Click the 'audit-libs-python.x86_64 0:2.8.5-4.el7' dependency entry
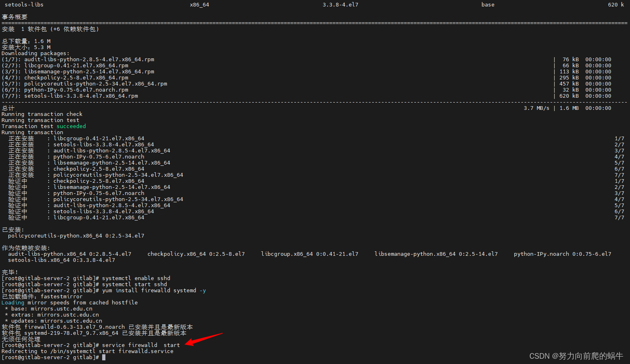Image resolution: width=630 pixels, height=364 pixels. (70, 254)
